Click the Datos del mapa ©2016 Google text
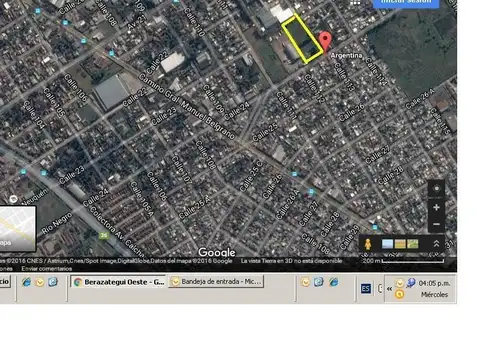The height and width of the screenshot is (360, 480). pyautogui.click(x=191, y=261)
